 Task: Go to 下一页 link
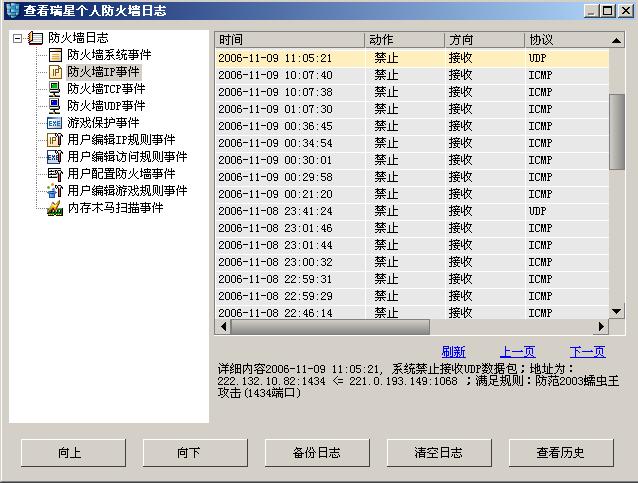coord(588,352)
